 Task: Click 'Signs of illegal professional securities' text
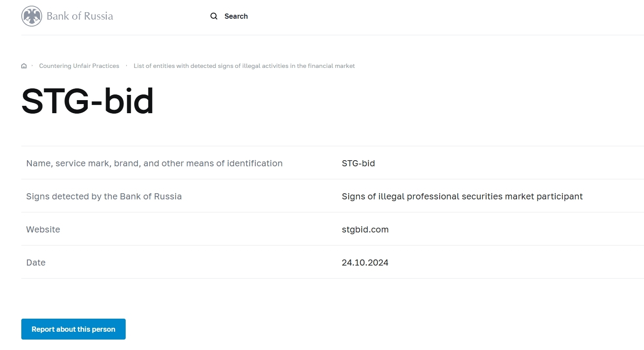click(462, 196)
